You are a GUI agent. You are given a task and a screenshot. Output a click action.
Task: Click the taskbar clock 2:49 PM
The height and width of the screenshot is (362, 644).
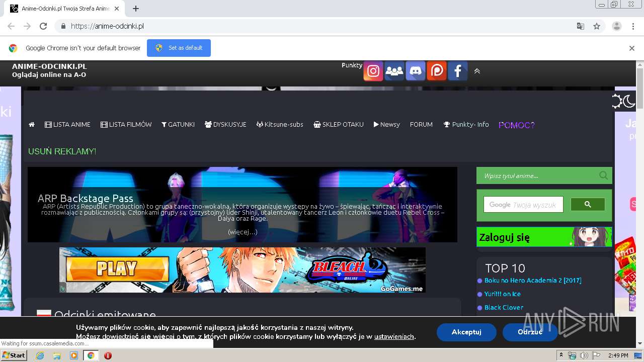(x=618, y=355)
